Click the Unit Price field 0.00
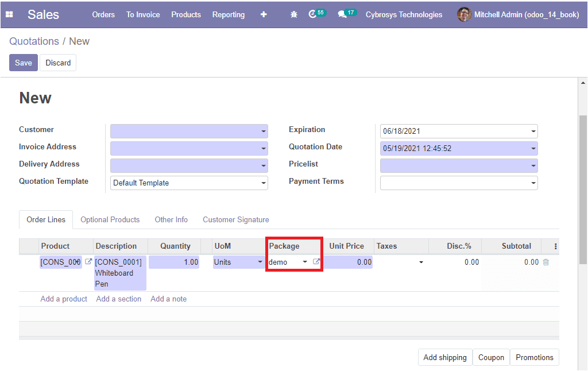The height and width of the screenshot is (371, 588). (349, 262)
